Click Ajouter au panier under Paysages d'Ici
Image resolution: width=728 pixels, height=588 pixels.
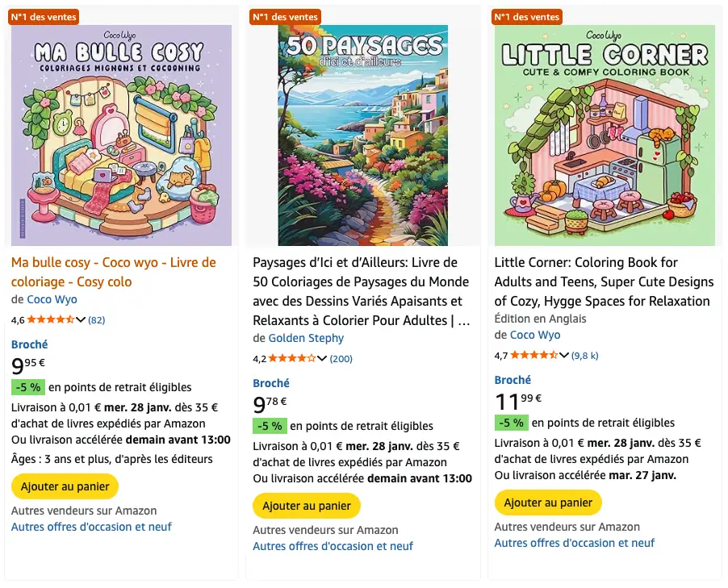pyautogui.click(x=307, y=506)
